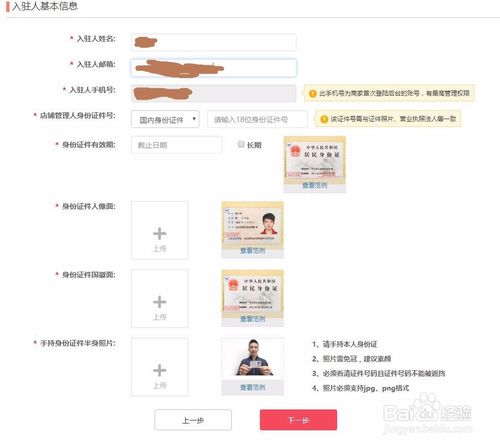
Task: Open 查看范例 link under handheld photo sample
Action: (x=252, y=387)
